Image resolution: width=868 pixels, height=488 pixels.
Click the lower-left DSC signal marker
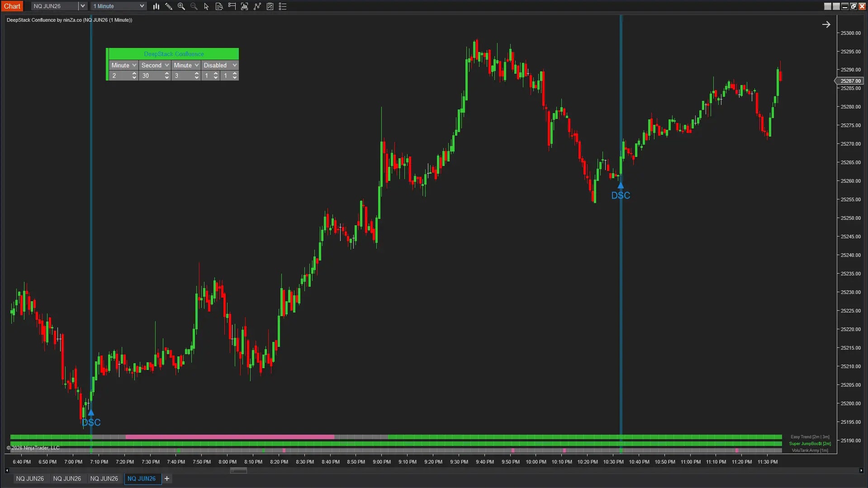tap(91, 419)
